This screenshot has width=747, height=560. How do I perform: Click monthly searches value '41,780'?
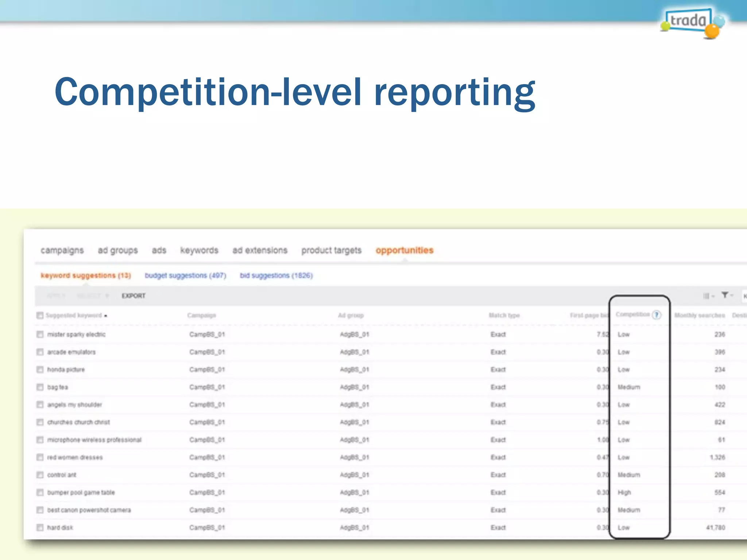pos(716,528)
